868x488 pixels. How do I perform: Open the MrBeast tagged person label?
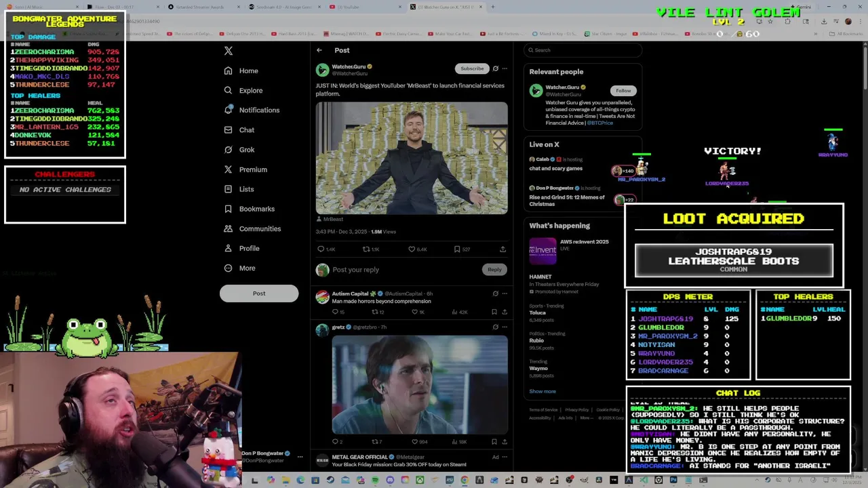(x=330, y=220)
